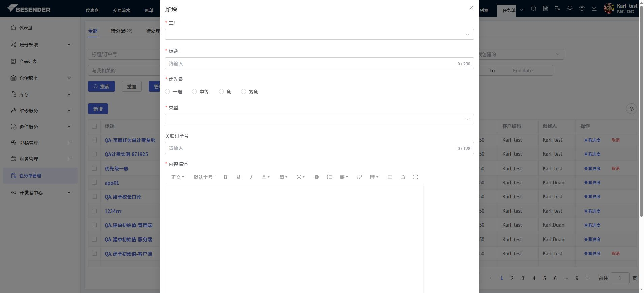Insert a bulleted list in the editor

coord(329,177)
